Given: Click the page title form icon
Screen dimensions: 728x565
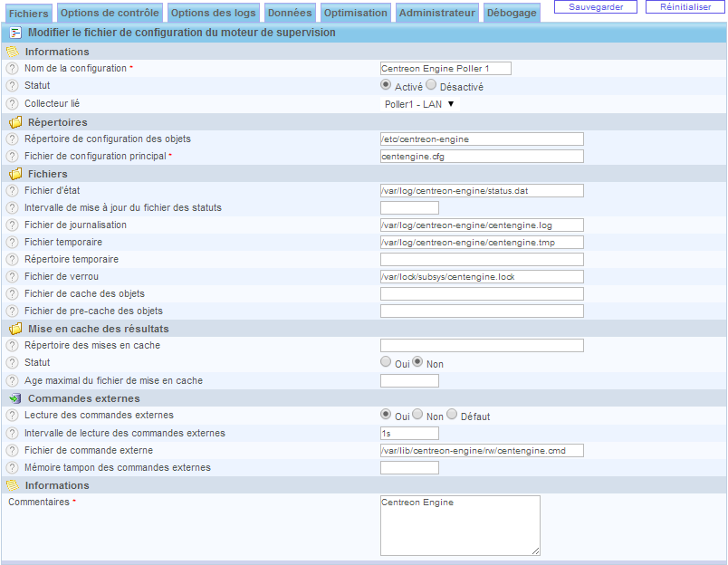Looking at the screenshot, I should click(x=15, y=33).
